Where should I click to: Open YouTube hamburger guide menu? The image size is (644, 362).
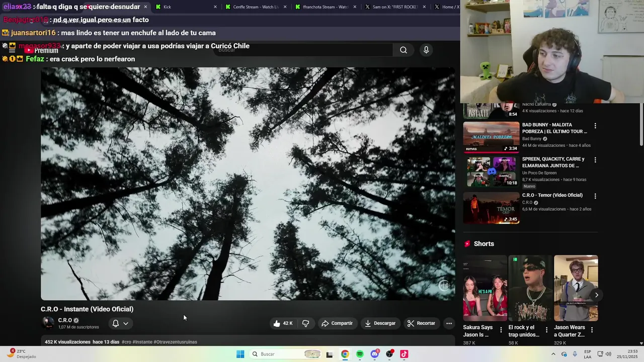click(12, 50)
